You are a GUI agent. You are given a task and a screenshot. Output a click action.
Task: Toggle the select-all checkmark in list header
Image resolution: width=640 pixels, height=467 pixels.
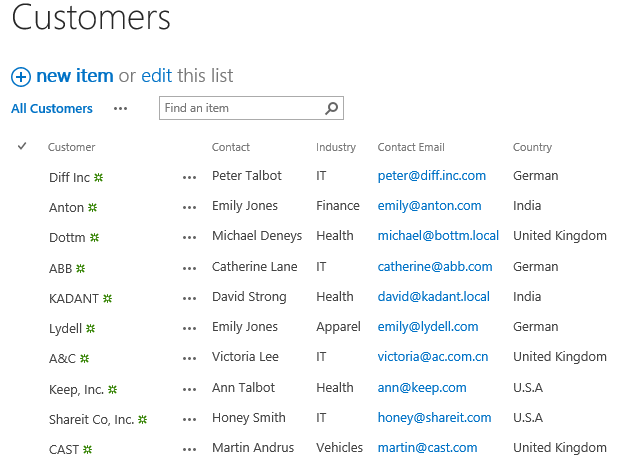point(22,146)
